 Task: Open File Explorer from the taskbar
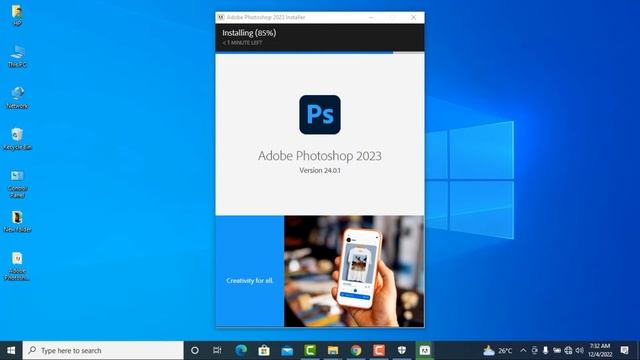333,350
